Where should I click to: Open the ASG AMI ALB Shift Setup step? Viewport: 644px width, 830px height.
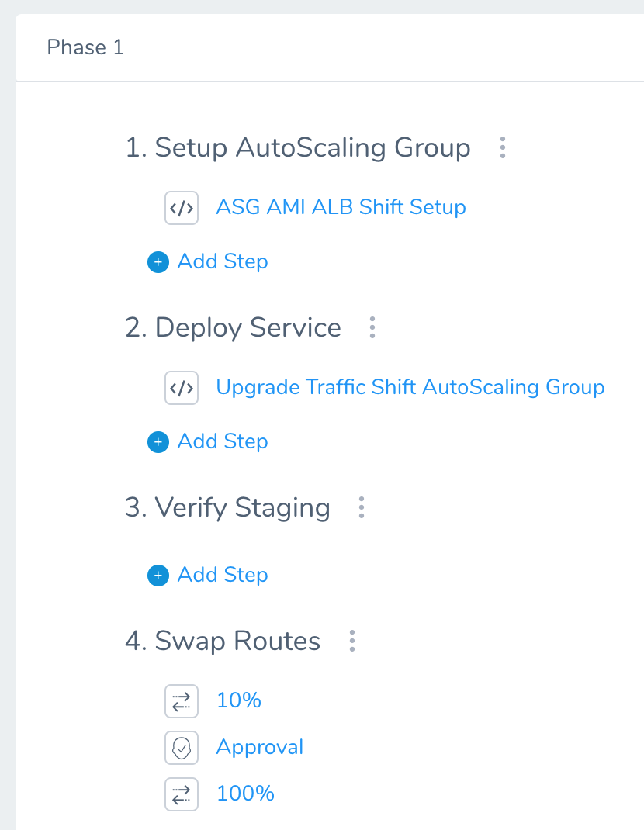click(341, 207)
